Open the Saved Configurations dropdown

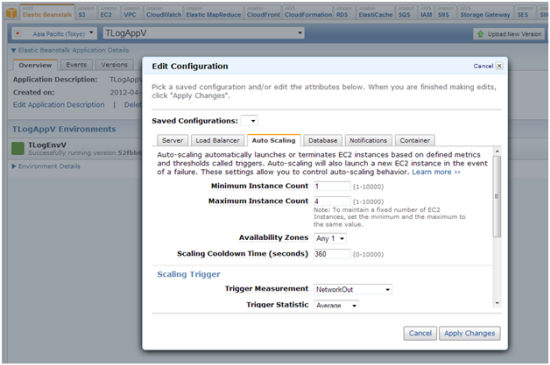point(249,121)
